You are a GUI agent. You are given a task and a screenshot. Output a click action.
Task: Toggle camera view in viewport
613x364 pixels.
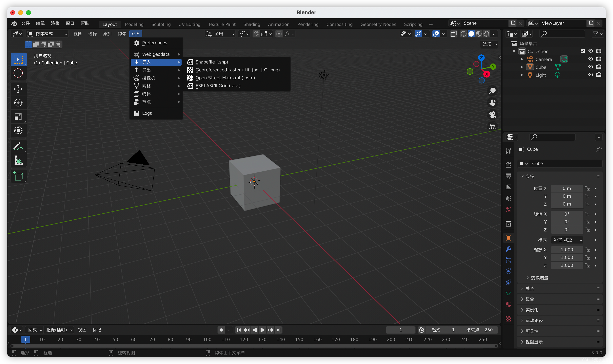[x=492, y=115]
